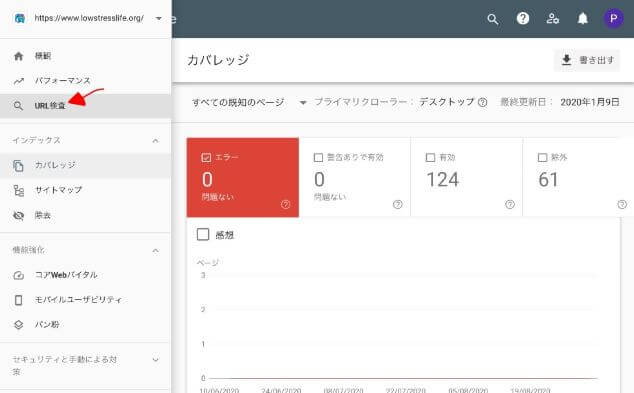
Task: Select カバレッジ in the sidebar
Action: (85, 165)
